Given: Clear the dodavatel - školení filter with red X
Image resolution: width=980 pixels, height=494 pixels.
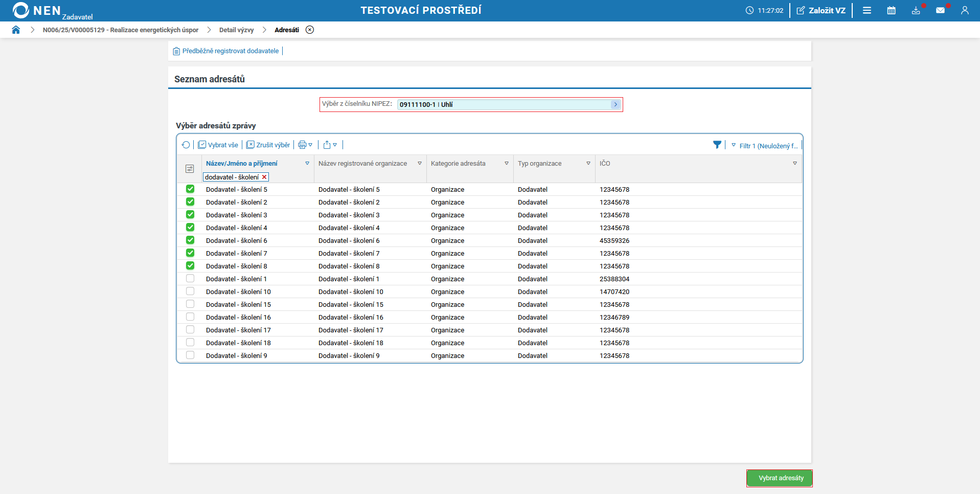Looking at the screenshot, I should click(264, 177).
